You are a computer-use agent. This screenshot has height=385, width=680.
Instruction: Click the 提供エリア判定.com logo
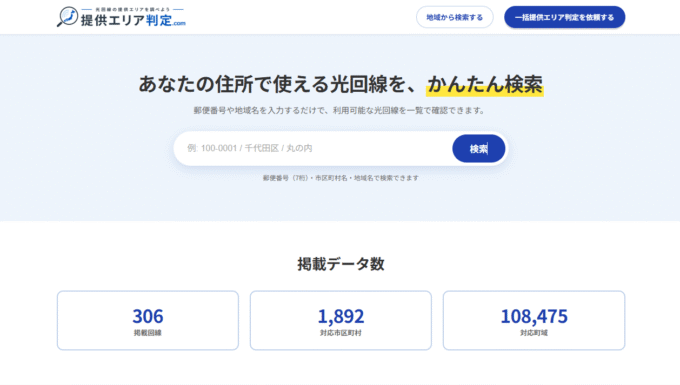pyautogui.click(x=121, y=17)
